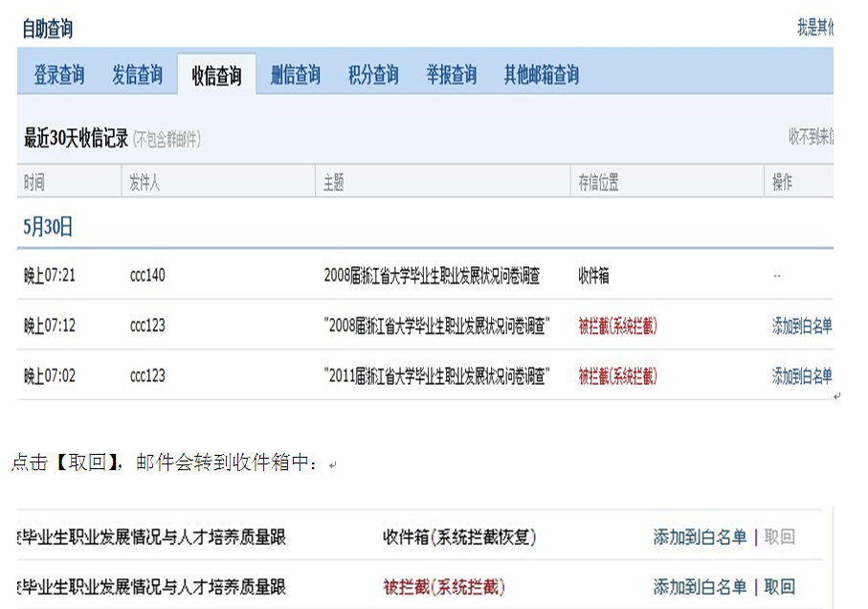Image resolution: width=868 pixels, height=609 pixels.
Task: Click the 发件人 column header
Action: pyautogui.click(x=145, y=183)
